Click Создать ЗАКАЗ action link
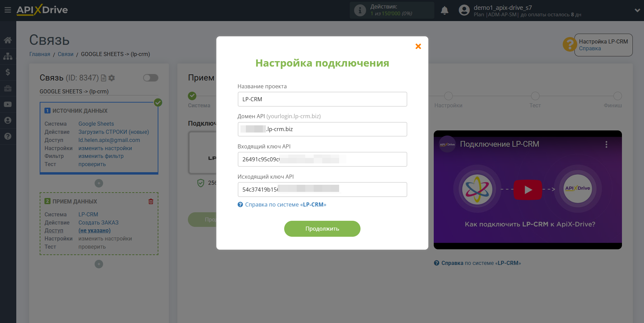644x323 pixels. pyautogui.click(x=98, y=222)
